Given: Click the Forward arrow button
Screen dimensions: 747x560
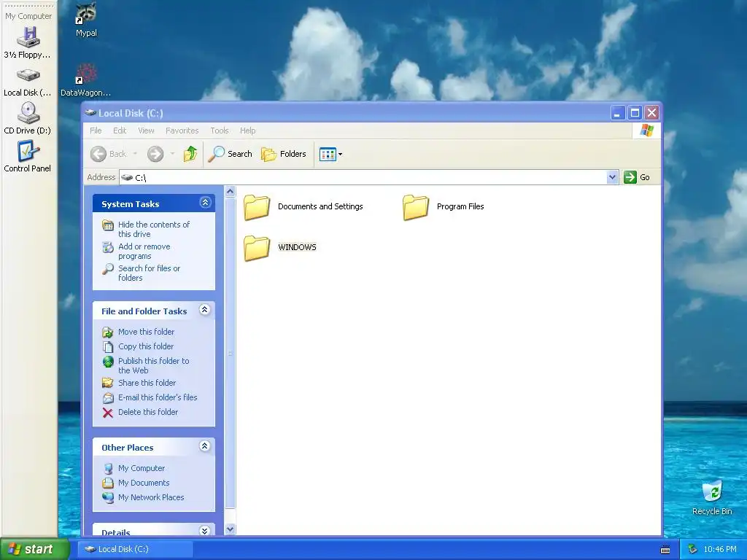Looking at the screenshot, I should point(155,154).
